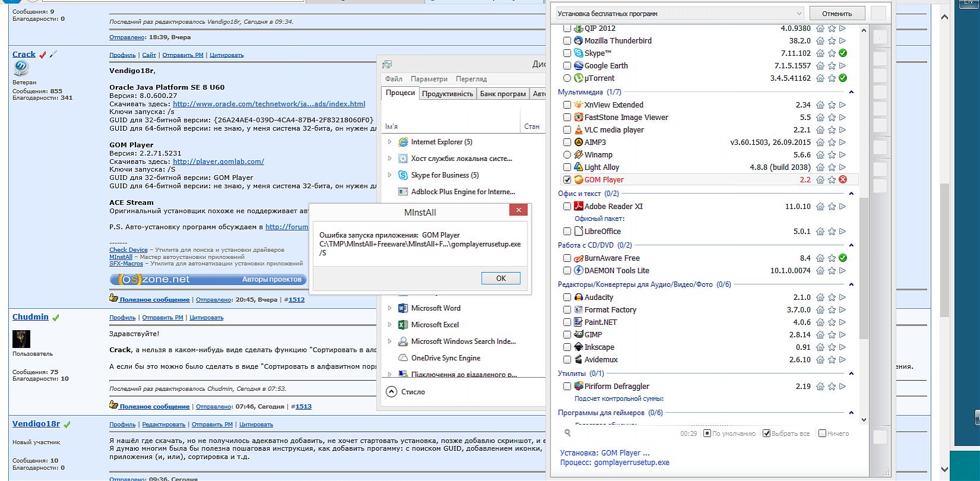The image size is (980, 481).
Task: Uncheck the GOM Player checkbox
Action: click(x=567, y=180)
